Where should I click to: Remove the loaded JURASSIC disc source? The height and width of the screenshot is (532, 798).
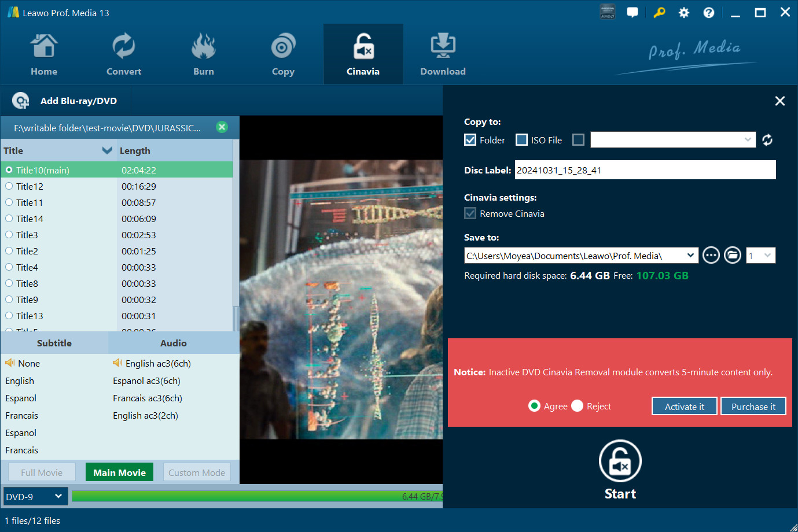click(x=222, y=127)
